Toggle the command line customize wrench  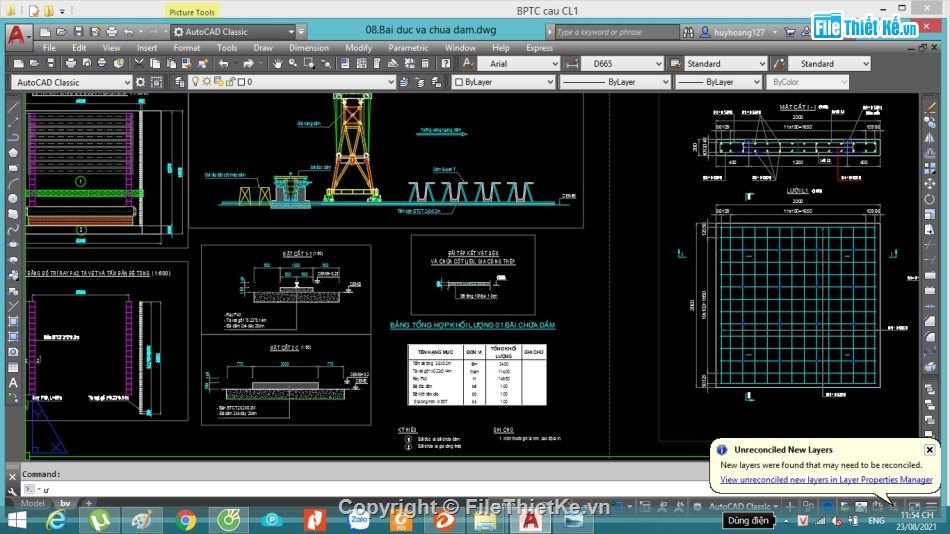[12, 492]
